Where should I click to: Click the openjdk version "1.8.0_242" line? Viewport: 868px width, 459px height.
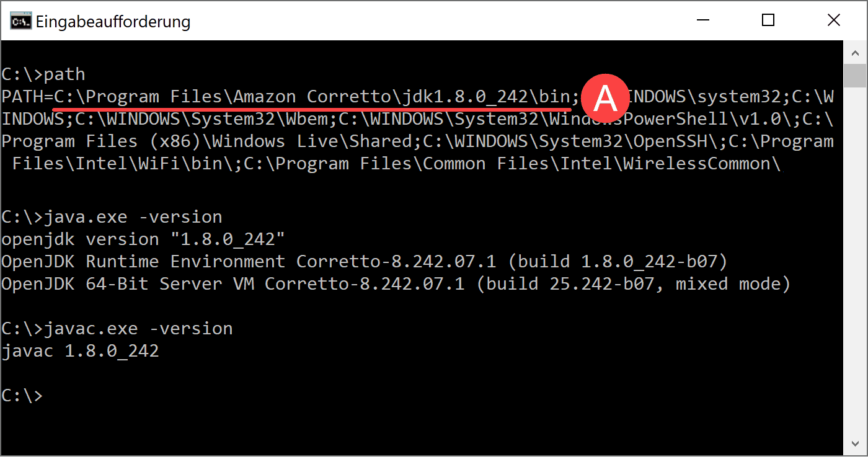click(143, 238)
